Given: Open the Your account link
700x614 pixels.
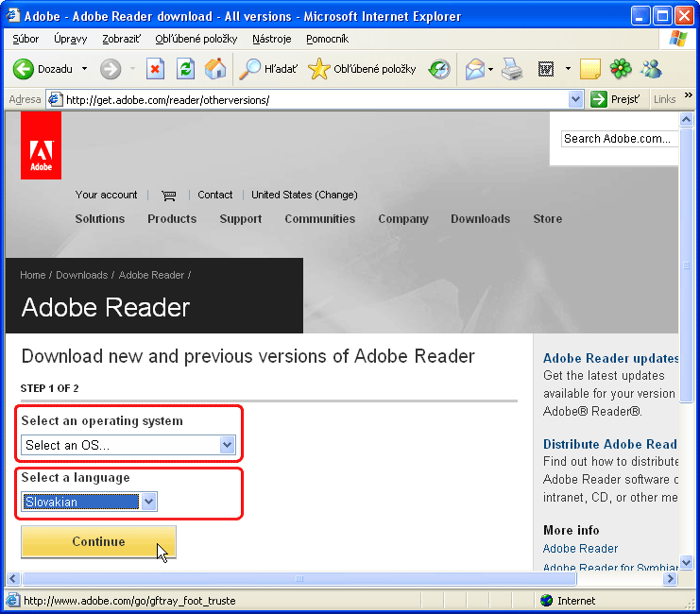Looking at the screenshot, I should click(x=106, y=195).
